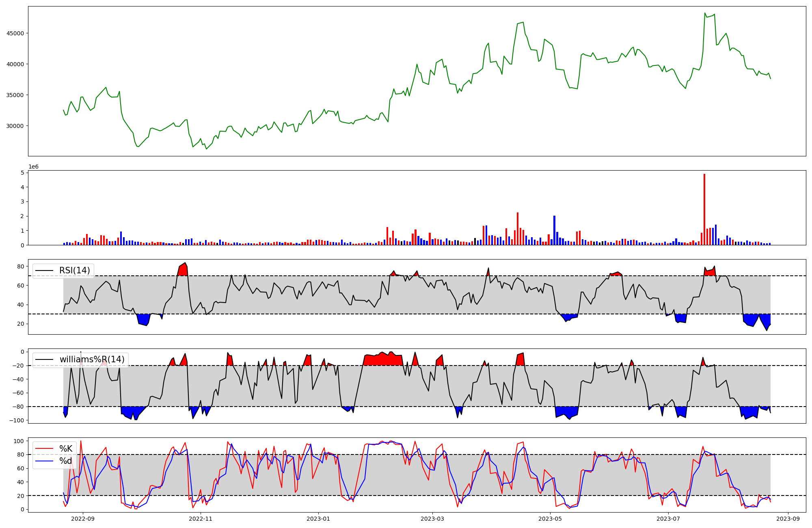Click the 2023-03 date tick label
The image size is (812, 528).
[x=432, y=519]
